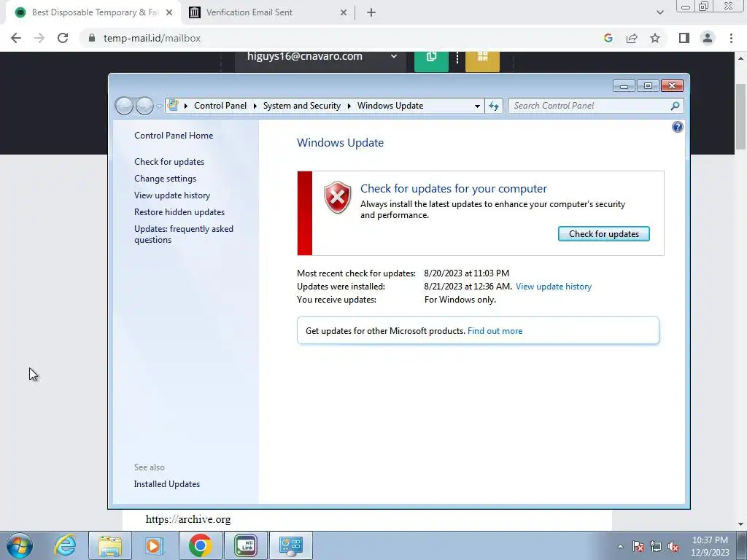
Task: Open the Windows Start menu
Action: [20, 545]
